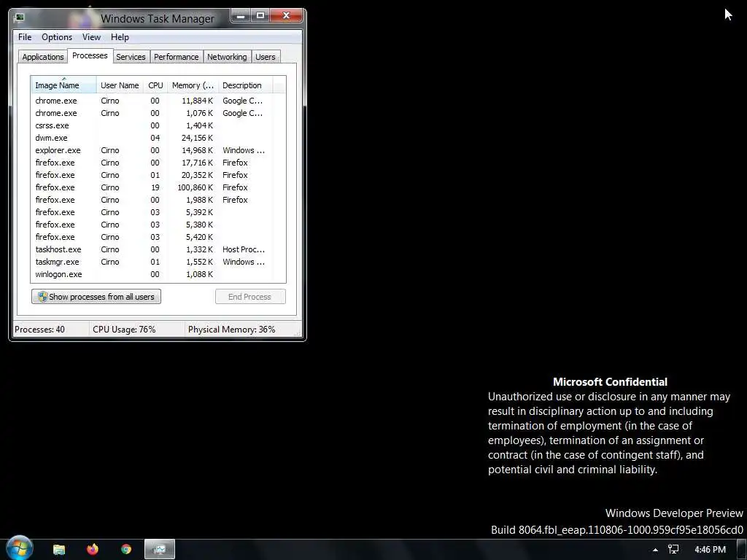This screenshot has height=560, width=747.
Task: Select the winlogon.exe process
Action: click(x=158, y=274)
